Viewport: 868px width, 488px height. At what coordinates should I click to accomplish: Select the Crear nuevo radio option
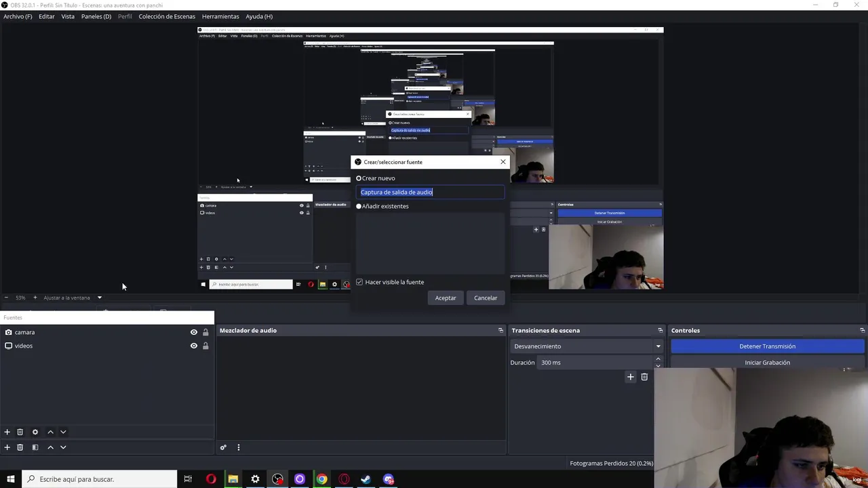click(x=359, y=178)
